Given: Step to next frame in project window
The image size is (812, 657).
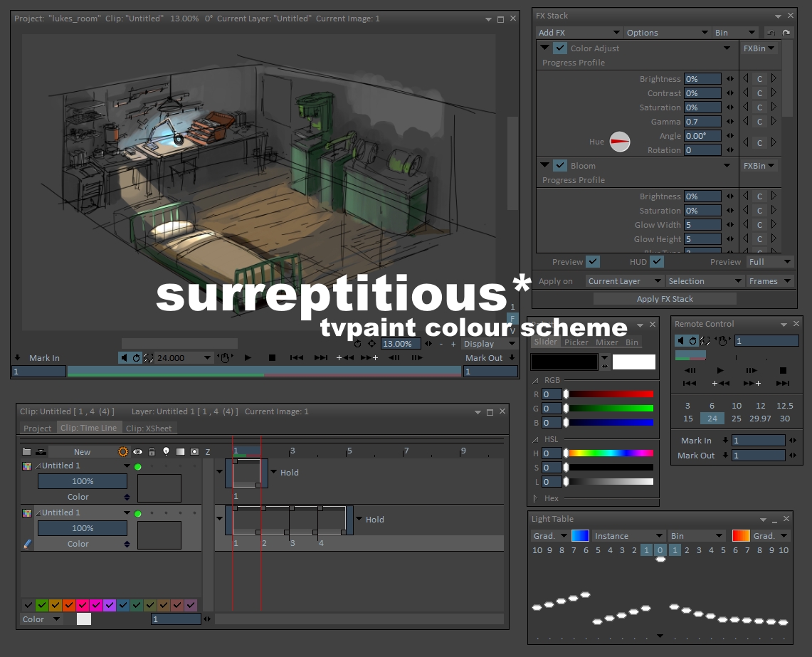Looking at the screenshot, I should click(417, 357).
